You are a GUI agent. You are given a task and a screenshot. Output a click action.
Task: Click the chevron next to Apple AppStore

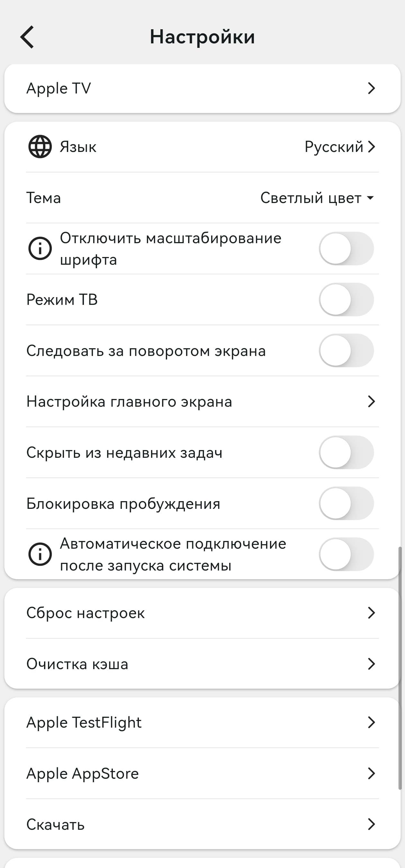(x=372, y=773)
